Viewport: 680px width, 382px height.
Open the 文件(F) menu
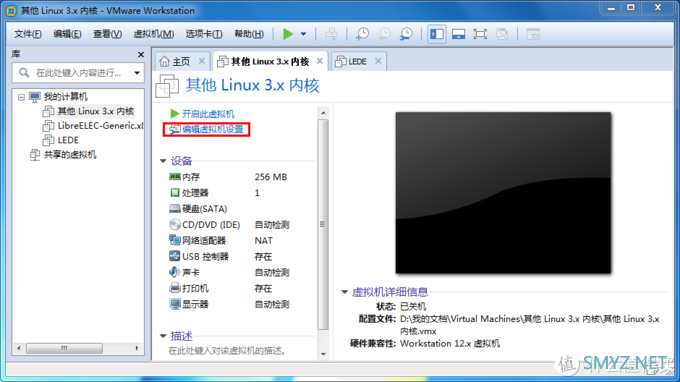tap(28, 34)
